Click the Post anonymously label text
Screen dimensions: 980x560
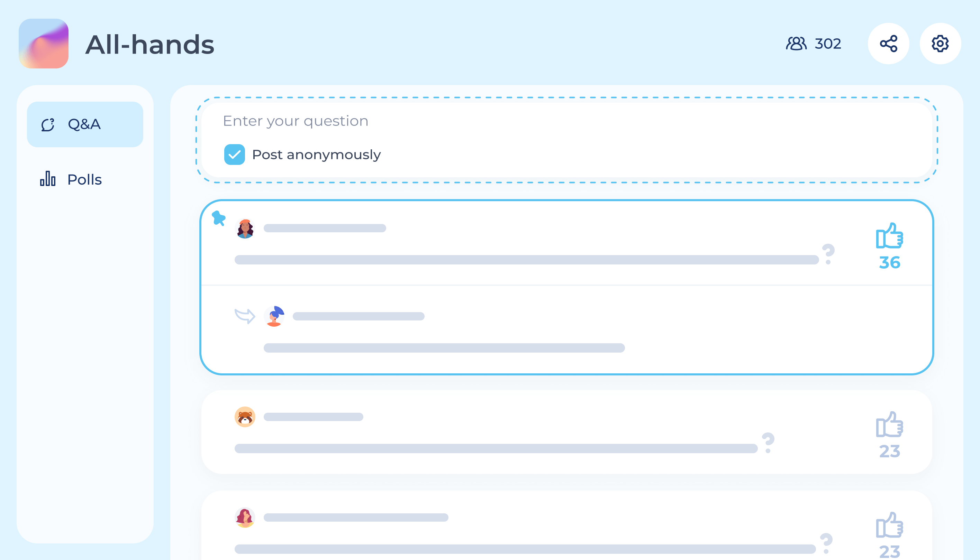point(316,155)
